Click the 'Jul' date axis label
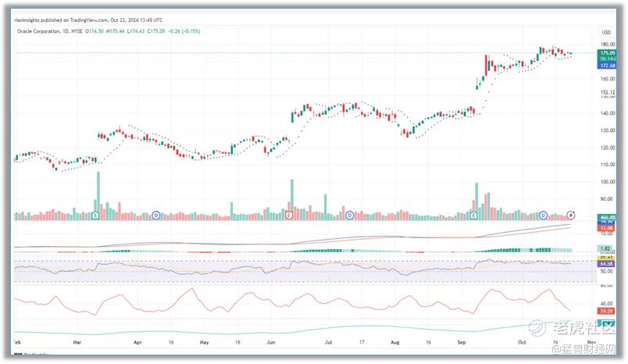 tap(328, 343)
